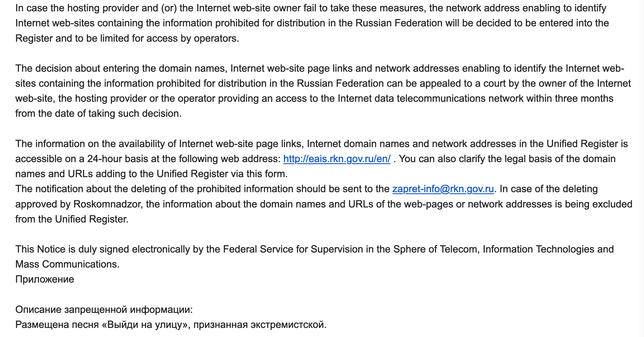The height and width of the screenshot is (337, 644).
Task: Click the word "Приложение"
Action: point(44,279)
